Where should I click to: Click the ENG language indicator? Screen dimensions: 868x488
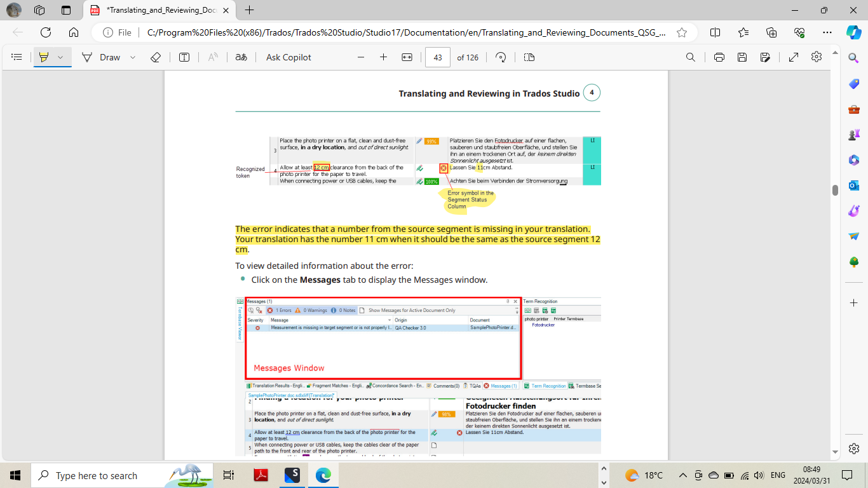(778, 475)
